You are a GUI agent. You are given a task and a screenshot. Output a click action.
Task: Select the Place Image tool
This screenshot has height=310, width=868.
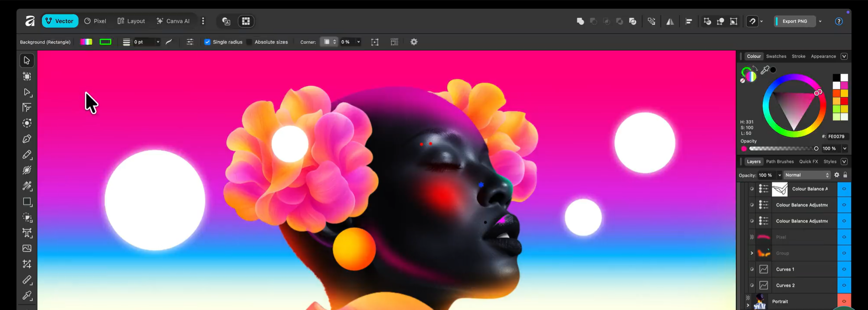tap(27, 249)
